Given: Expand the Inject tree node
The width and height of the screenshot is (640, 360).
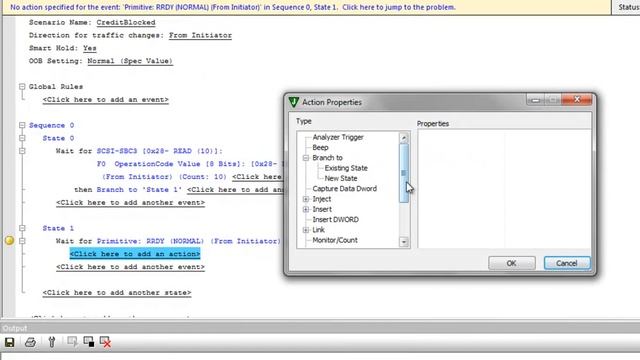Looking at the screenshot, I should 306,199.
